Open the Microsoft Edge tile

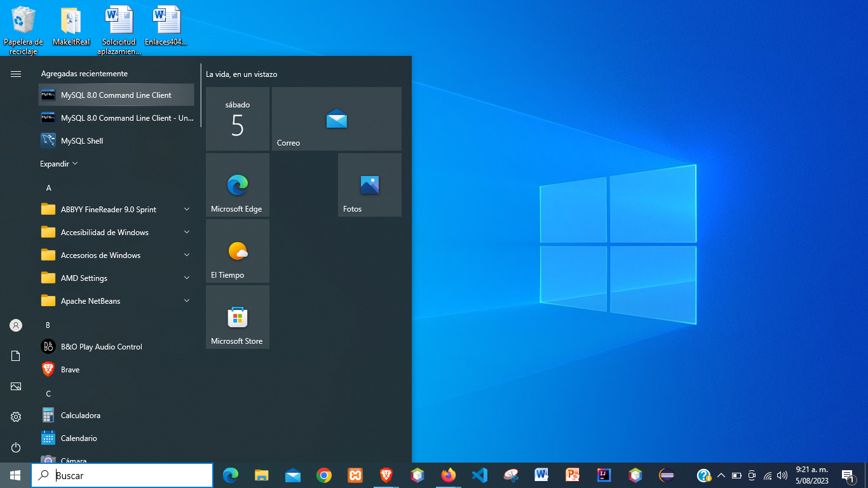238,185
